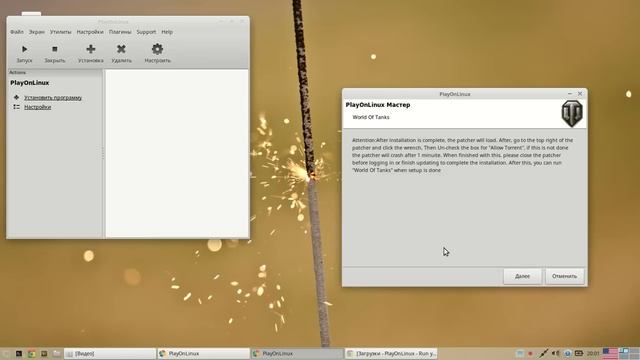Screen dimensions: 640x360
Task: Click the PlayOnLinux heading in Actions sidebar
Action: [29, 83]
